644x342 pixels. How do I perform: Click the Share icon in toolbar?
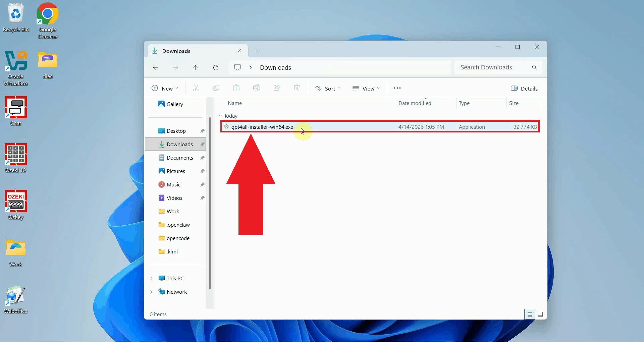[277, 88]
